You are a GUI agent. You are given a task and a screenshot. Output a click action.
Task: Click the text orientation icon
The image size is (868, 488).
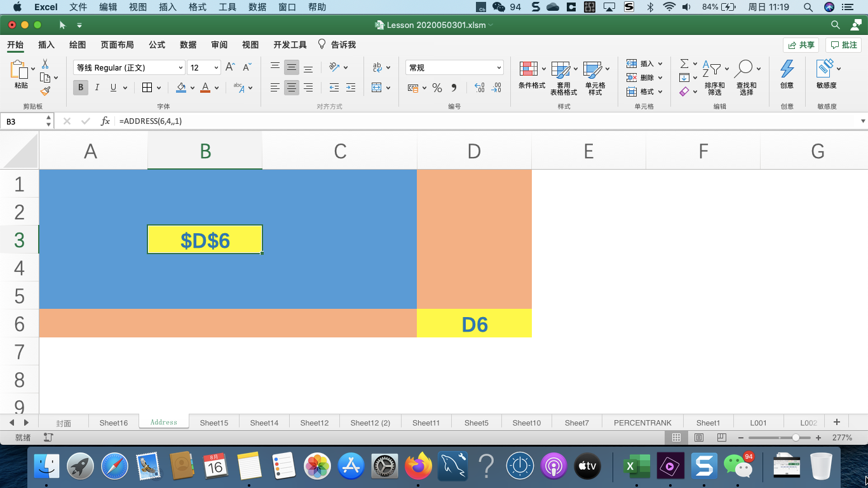pos(334,67)
